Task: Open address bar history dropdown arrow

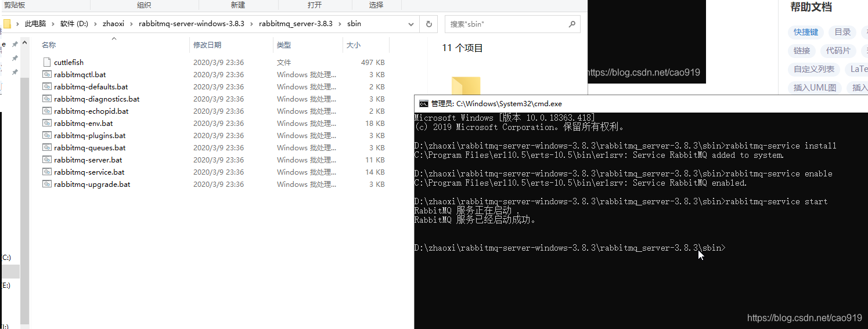Action: 411,24
